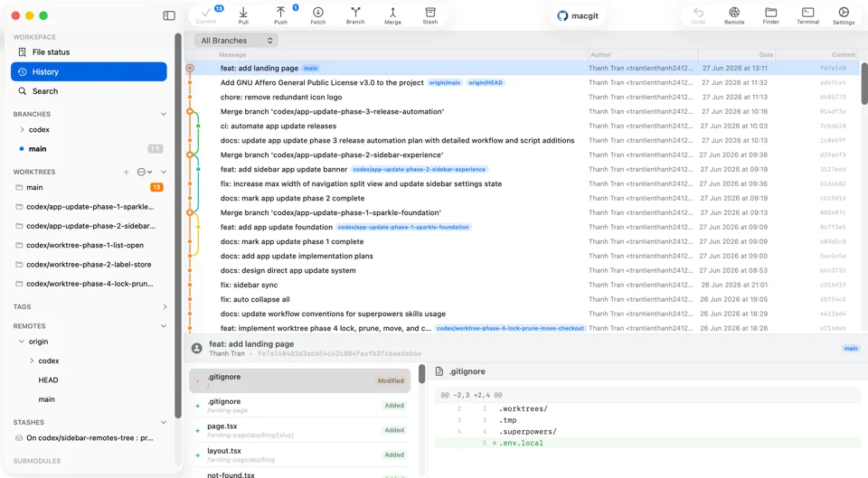
Task: Select codex/worktree-phase-4-lock-prun worktree
Action: point(89,284)
